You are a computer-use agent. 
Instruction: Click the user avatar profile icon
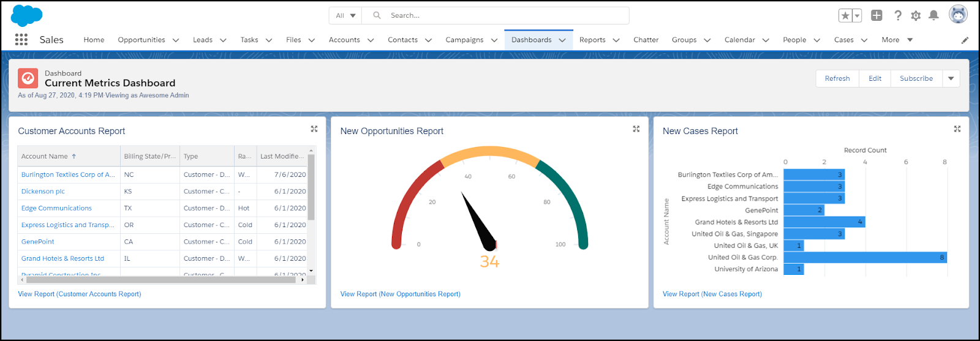[x=958, y=15]
